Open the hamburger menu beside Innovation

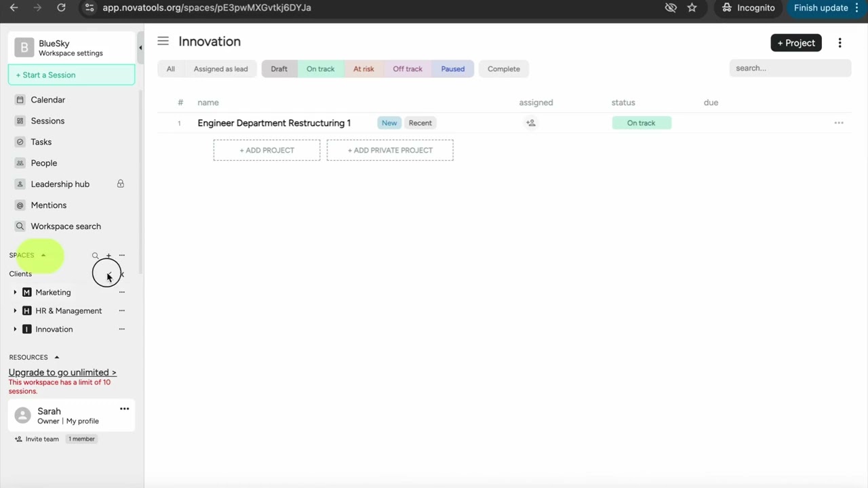[163, 41]
